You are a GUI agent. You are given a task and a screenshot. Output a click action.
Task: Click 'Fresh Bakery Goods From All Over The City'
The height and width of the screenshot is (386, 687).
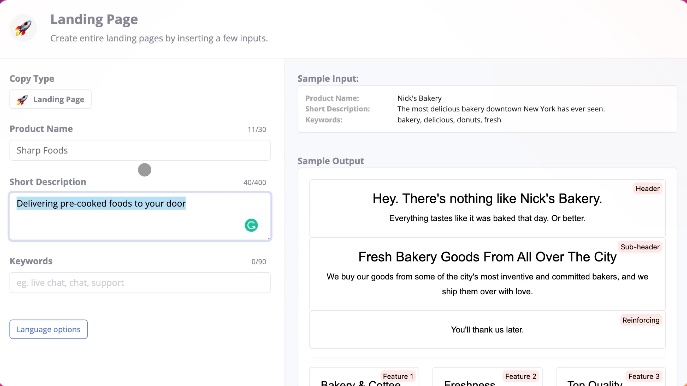[487, 257]
